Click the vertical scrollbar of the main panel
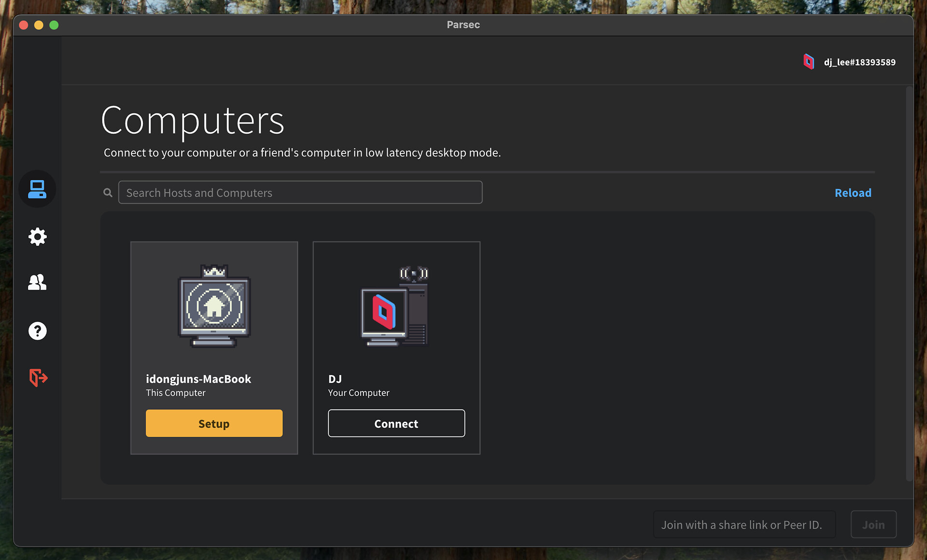 click(x=909, y=284)
